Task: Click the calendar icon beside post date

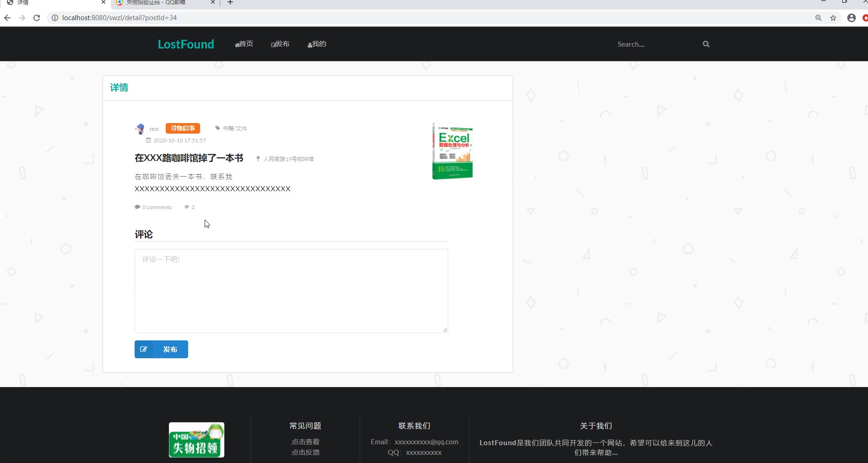Action: point(148,140)
